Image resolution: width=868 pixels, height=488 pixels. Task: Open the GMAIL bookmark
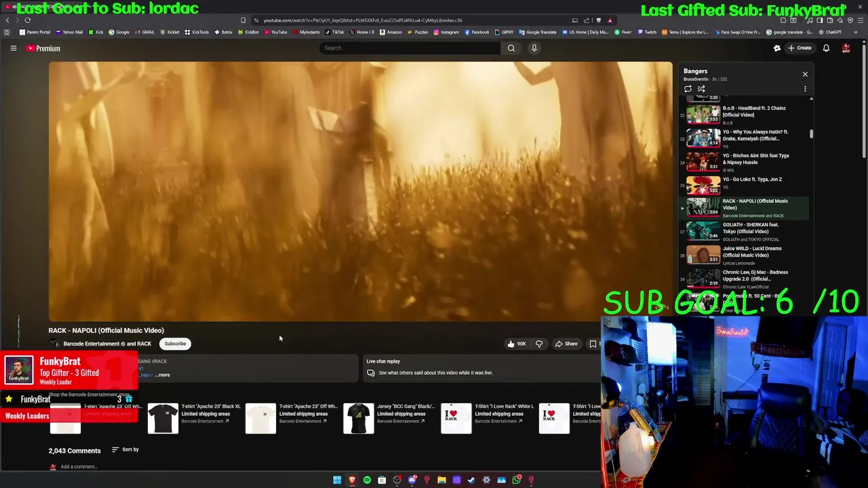[x=145, y=32]
